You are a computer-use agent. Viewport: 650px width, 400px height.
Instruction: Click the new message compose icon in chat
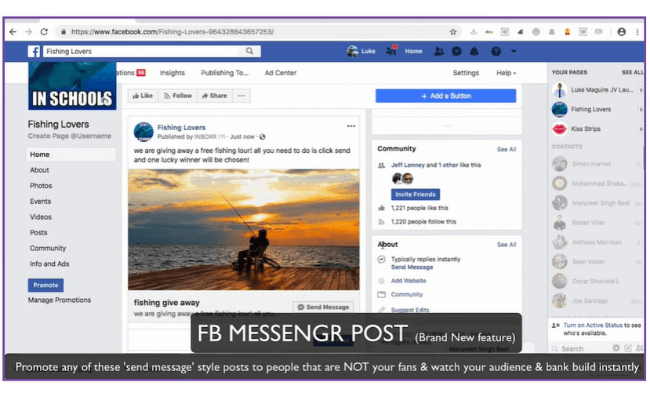628,348
